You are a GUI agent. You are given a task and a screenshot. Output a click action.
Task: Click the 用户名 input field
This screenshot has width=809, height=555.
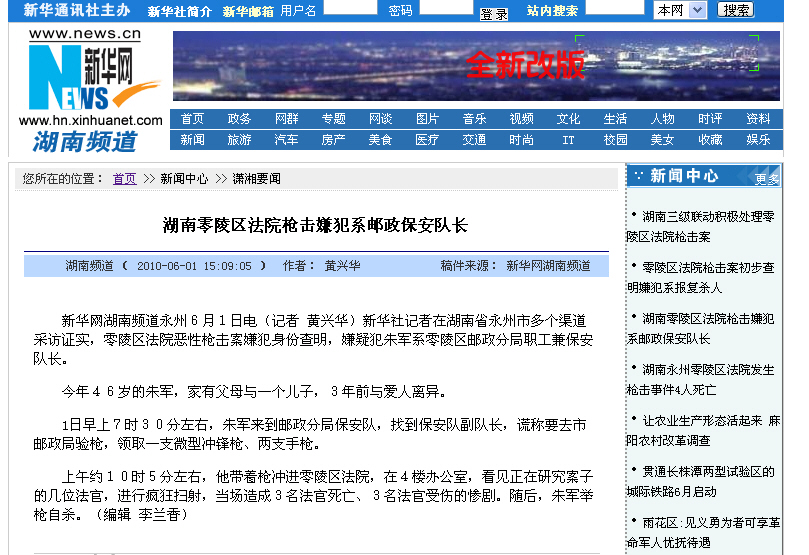pyautogui.click(x=349, y=9)
